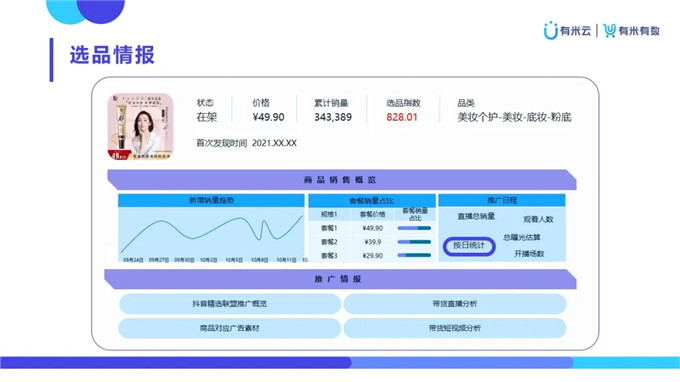Open 抖音精选联盟推广概览
The height and width of the screenshot is (382, 680).
230,304
